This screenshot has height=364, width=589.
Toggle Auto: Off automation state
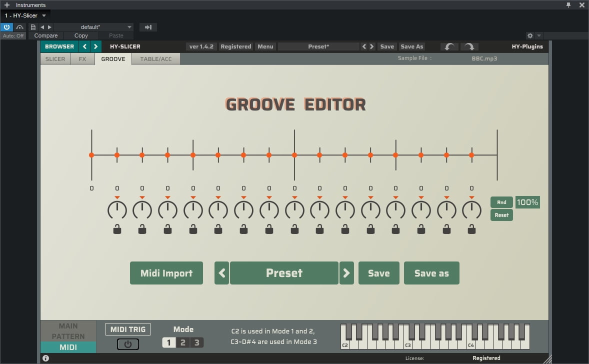(x=13, y=35)
